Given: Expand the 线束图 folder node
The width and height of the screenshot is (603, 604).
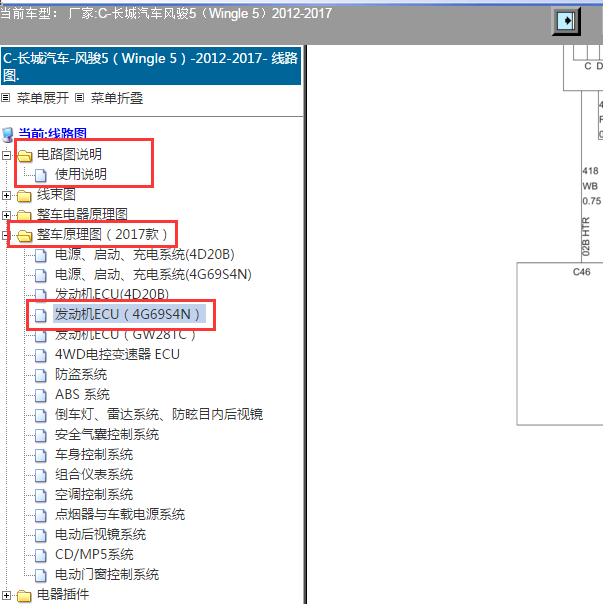Looking at the screenshot, I should (x=6, y=195).
